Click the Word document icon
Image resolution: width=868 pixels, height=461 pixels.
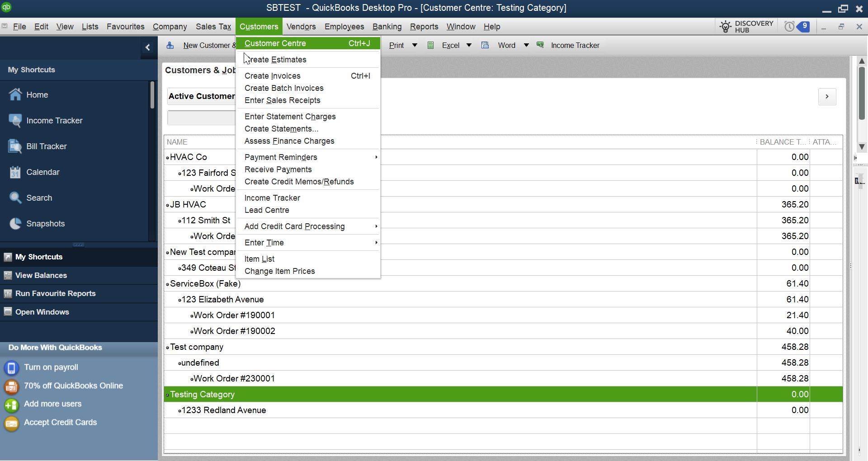click(485, 45)
